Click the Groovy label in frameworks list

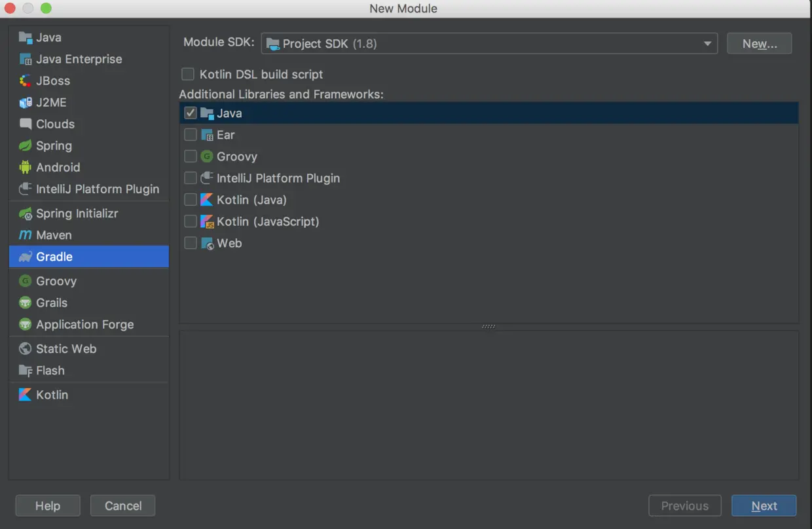click(x=237, y=156)
